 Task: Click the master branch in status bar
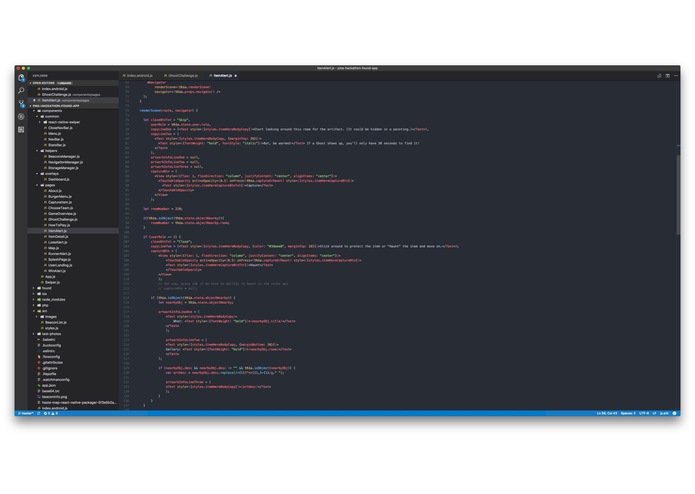[26, 413]
